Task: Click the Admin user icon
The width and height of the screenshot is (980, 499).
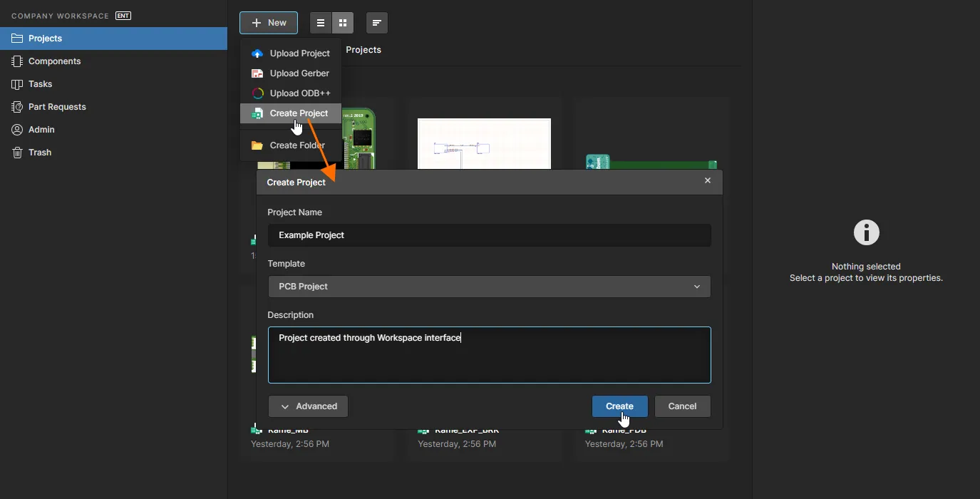Action: [x=17, y=130]
